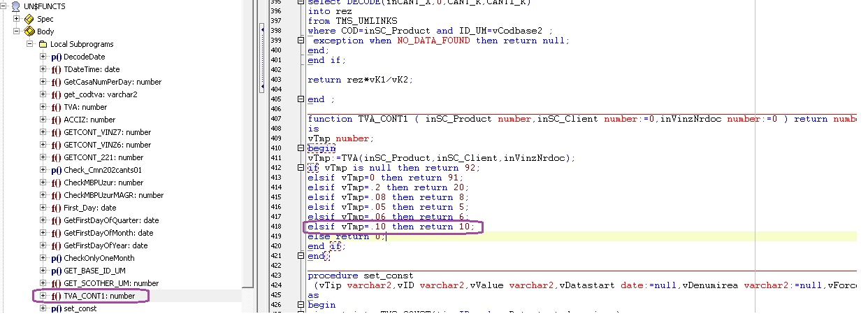Select the GET_SCOTHER_UM: number entry

(x=111, y=283)
